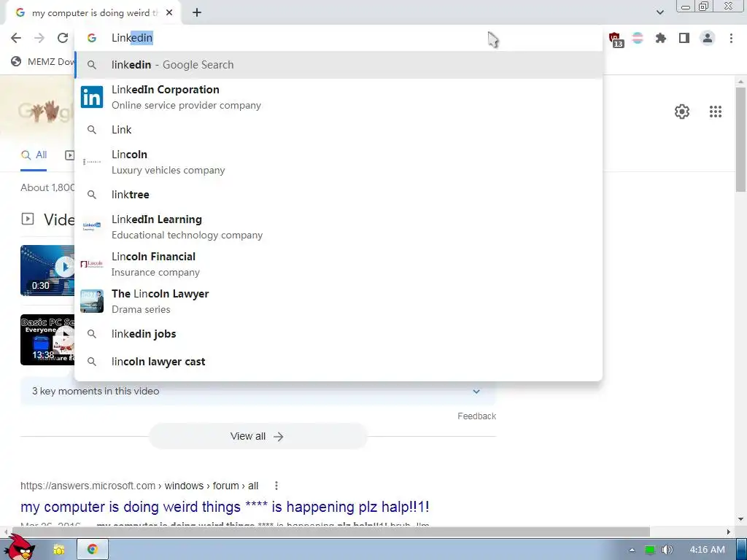Screen dimensions: 747x560
Task: Open the taskbar file explorer icon
Action: 58,550
